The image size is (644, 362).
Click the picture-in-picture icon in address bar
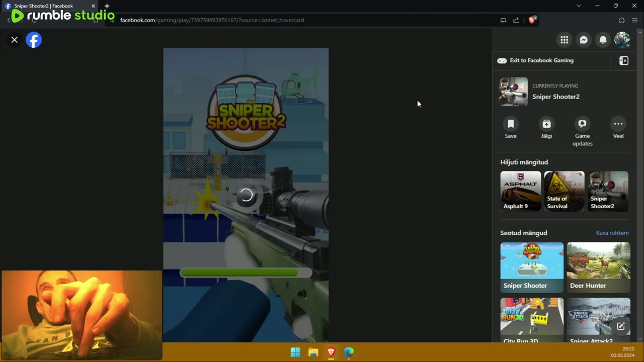click(503, 20)
